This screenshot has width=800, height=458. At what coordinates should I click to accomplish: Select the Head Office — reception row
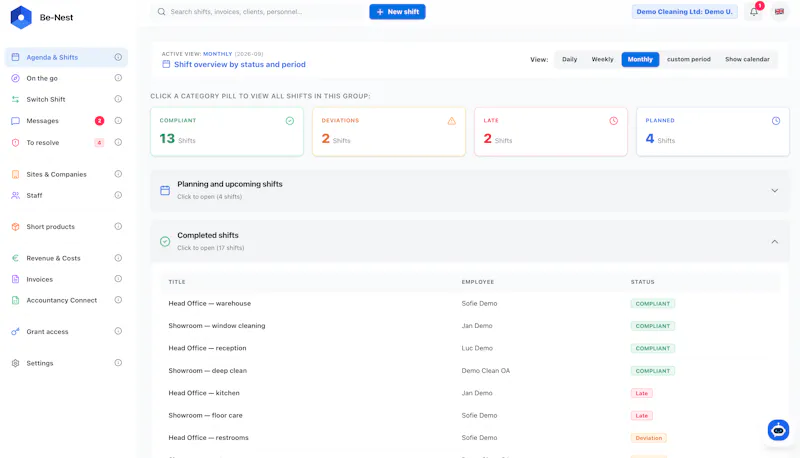point(470,348)
